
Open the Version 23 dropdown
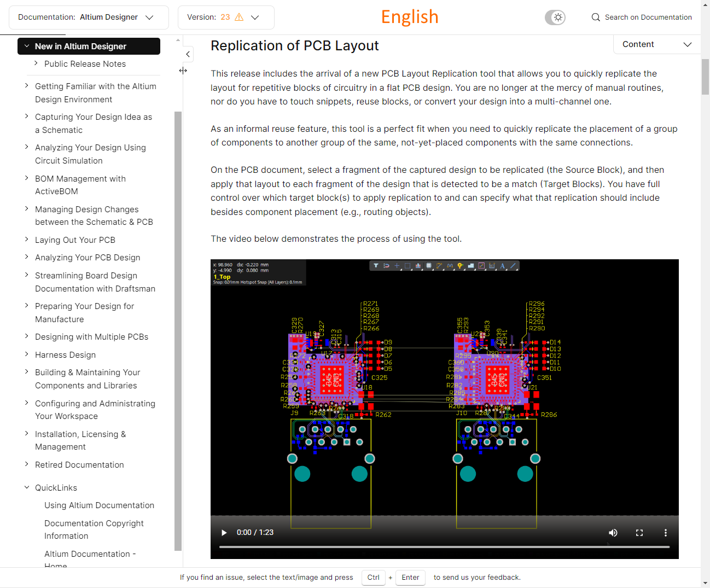[226, 18]
